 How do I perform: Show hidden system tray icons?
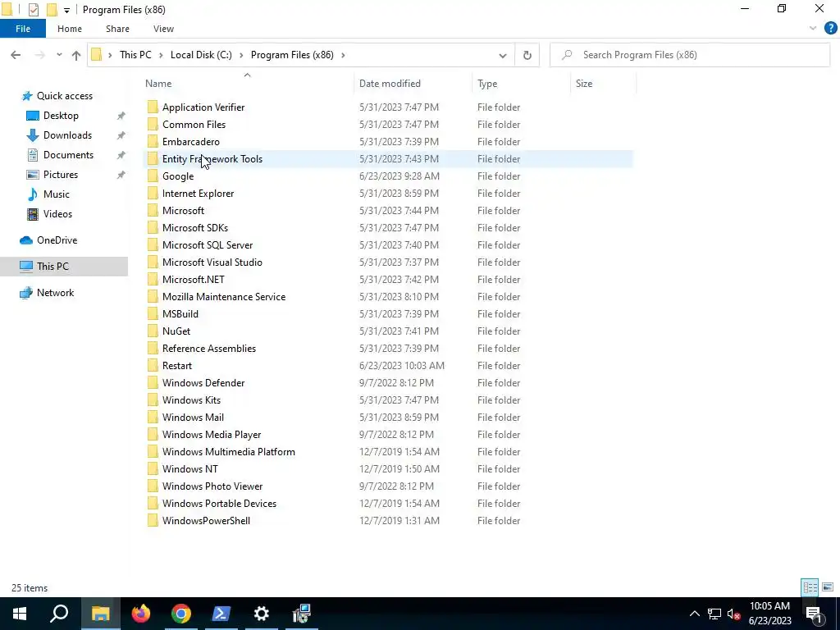pyautogui.click(x=694, y=614)
